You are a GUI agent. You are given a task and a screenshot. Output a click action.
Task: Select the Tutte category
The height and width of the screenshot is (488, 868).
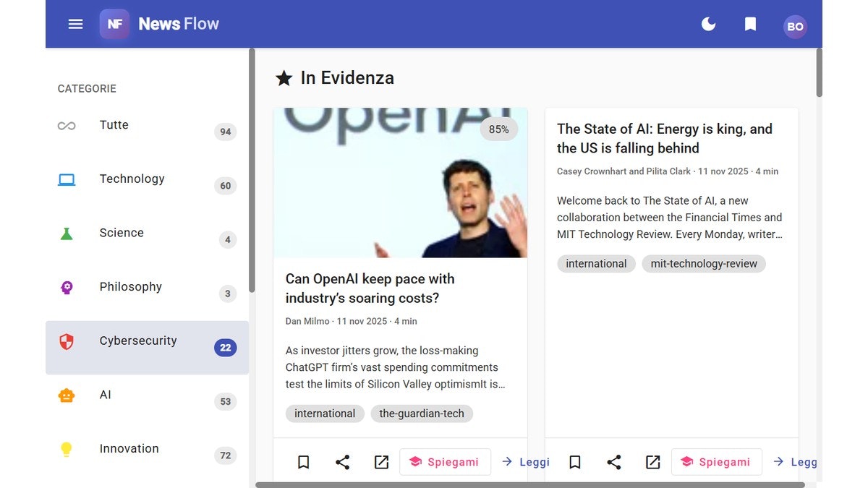click(147, 132)
